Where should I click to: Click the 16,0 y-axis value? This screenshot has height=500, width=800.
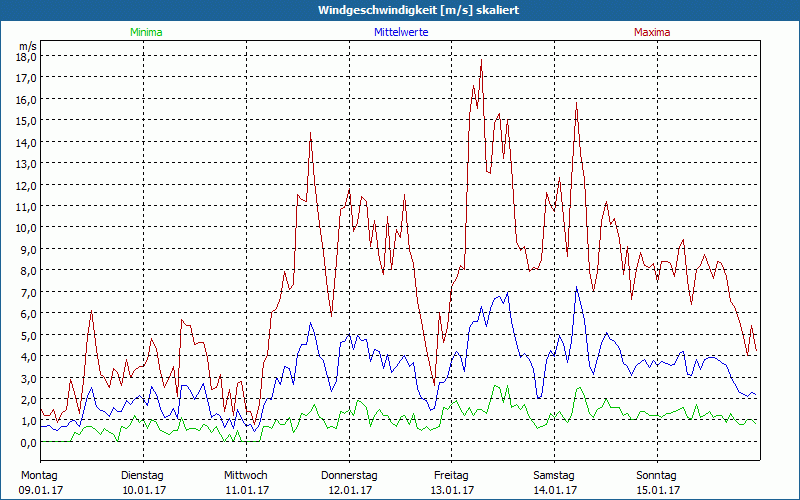point(27,99)
